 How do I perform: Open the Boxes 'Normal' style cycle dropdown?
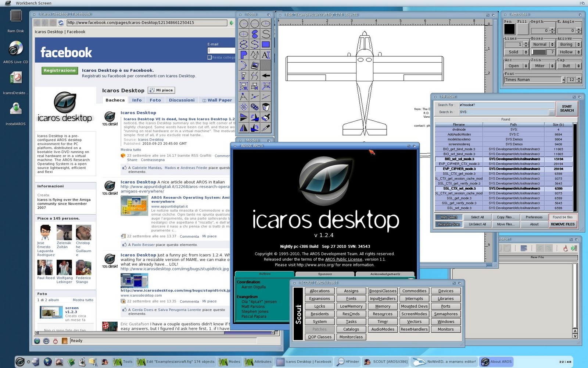[542, 45]
